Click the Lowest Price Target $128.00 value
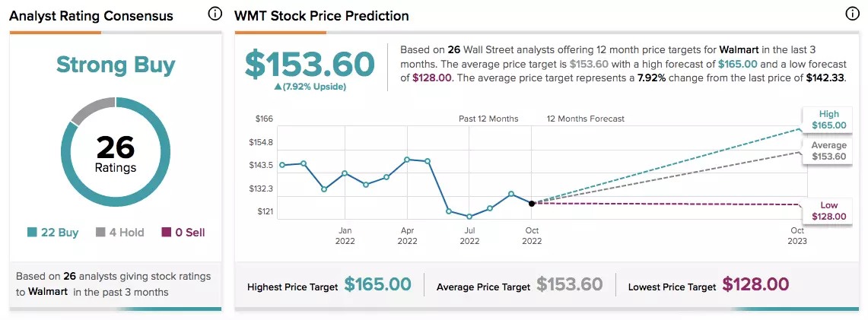The height and width of the screenshot is (320, 868). [755, 284]
